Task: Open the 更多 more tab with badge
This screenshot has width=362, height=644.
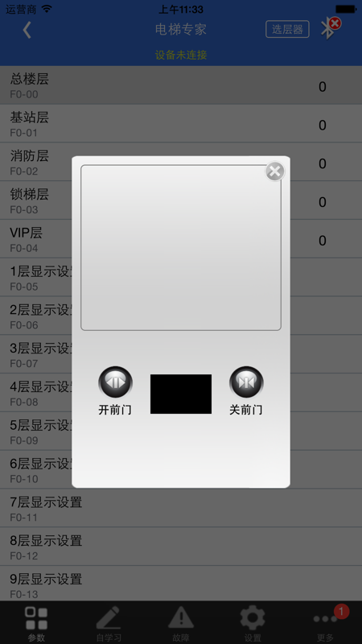Action: coord(326,623)
